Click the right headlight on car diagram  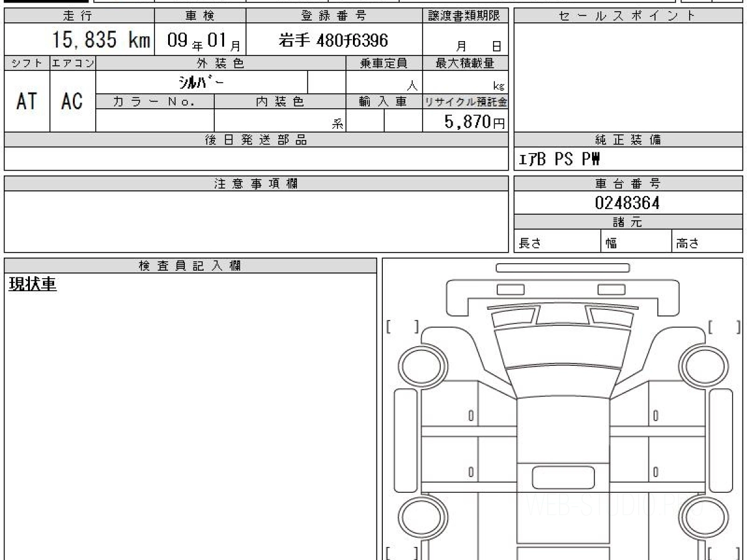pos(611,289)
